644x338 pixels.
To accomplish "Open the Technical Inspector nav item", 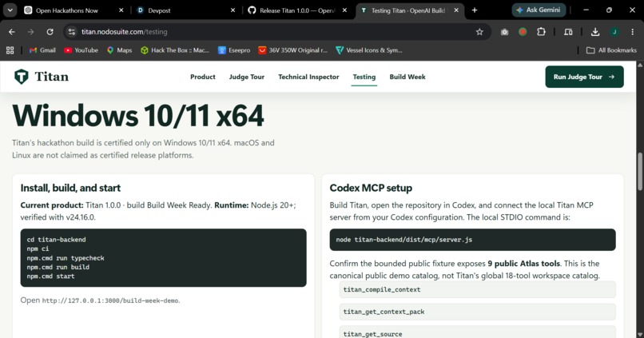I will pos(308,77).
